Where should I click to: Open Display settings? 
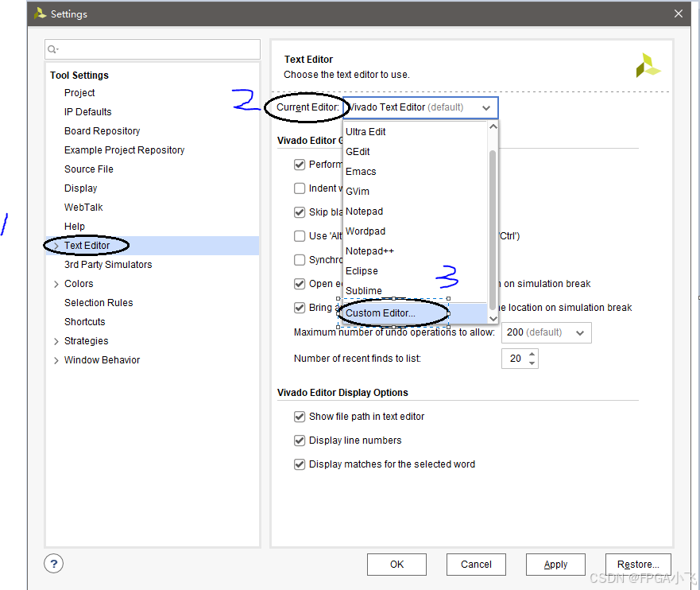pyautogui.click(x=81, y=188)
